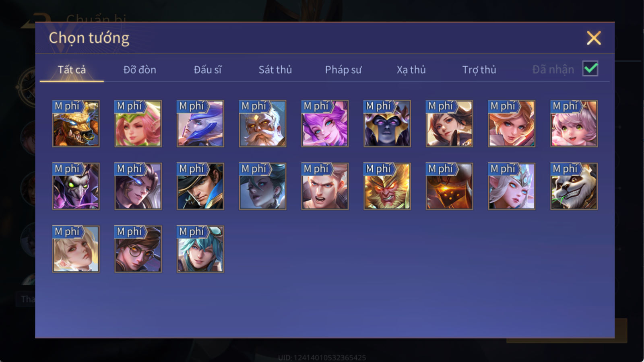Select the pink-haired elf with green crown
Screen dimensions: 644x362
[138, 123]
